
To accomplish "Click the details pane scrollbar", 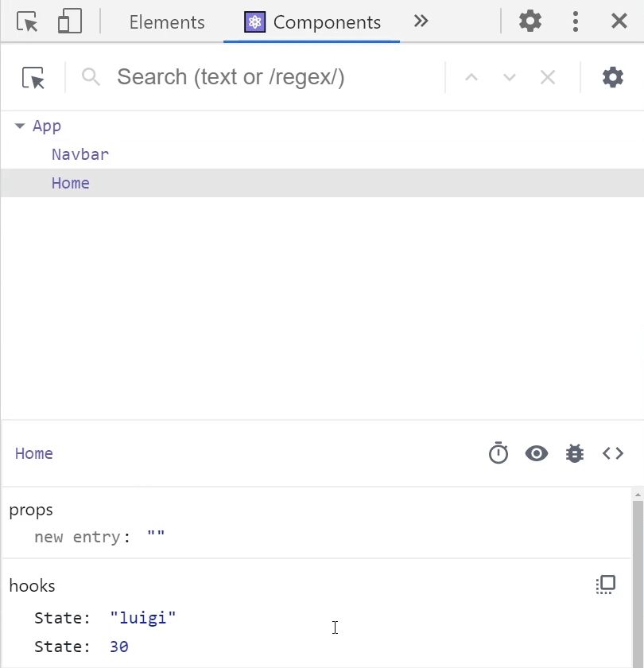I will 638,584.
